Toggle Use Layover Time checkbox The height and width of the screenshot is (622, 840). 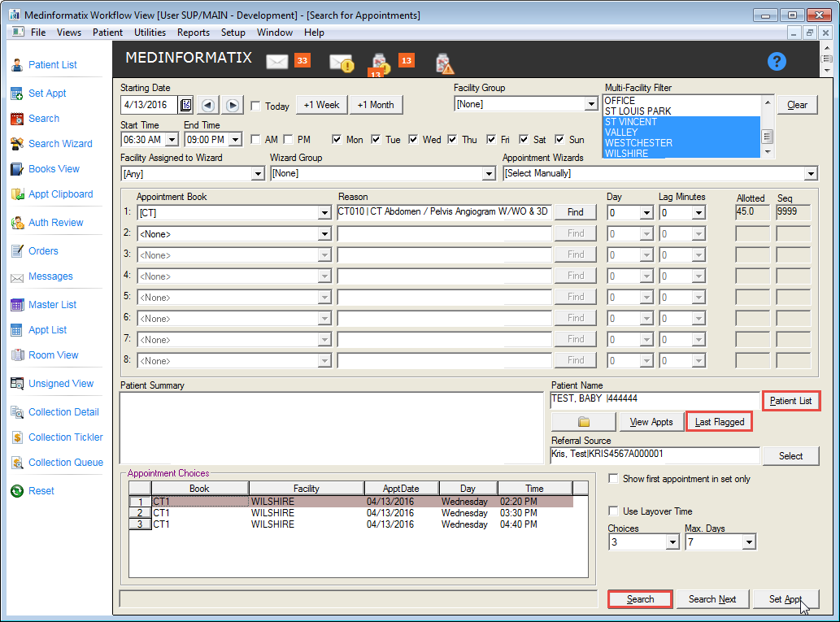coord(614,511)
